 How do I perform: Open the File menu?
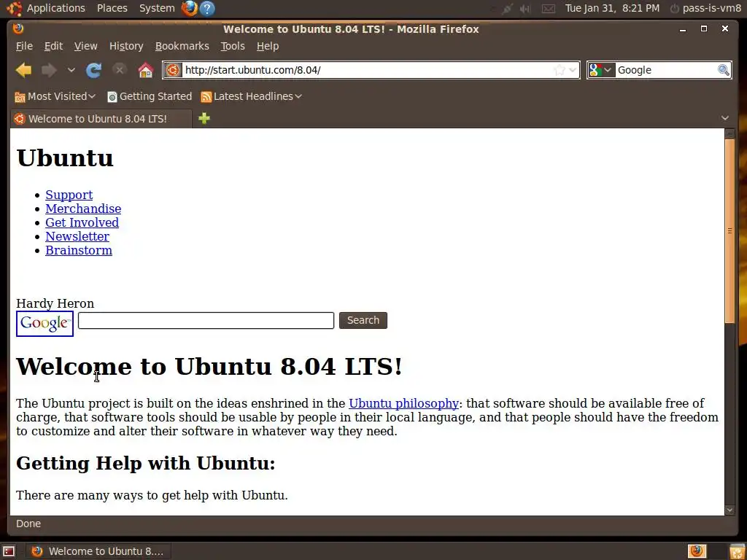[24, 46]
